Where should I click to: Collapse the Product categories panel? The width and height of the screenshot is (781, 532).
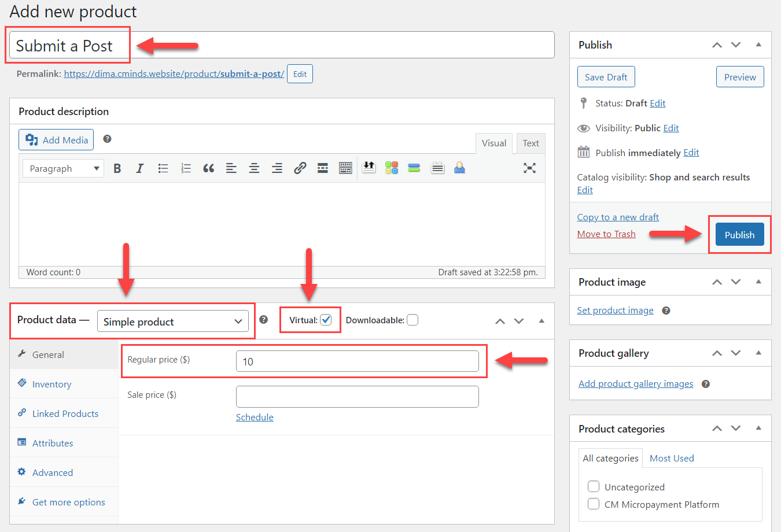pos(758,428)
